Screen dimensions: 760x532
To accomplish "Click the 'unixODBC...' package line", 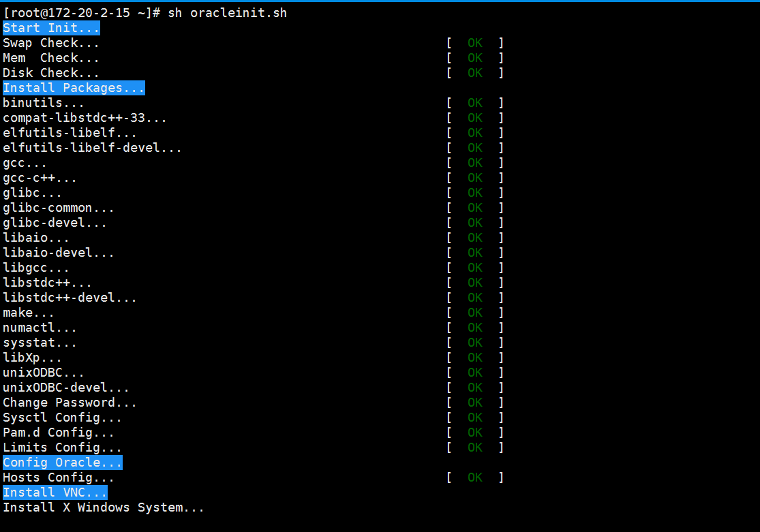I will tap(44, 373).
